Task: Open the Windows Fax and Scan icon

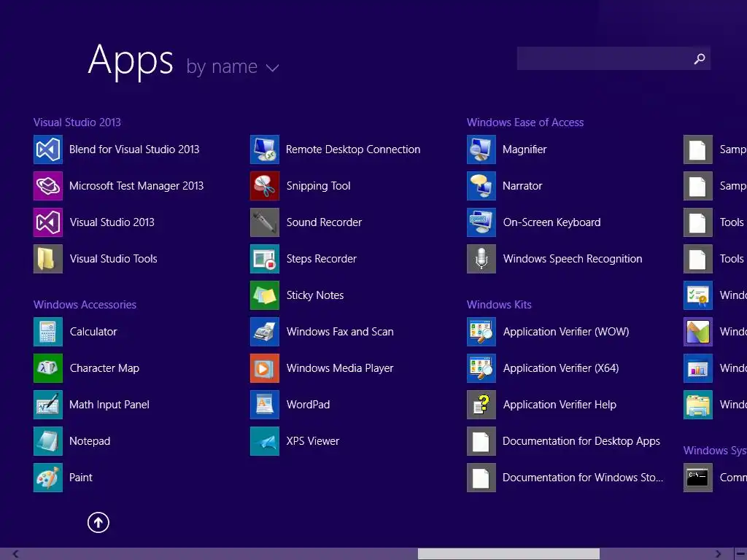Action: tap(264, 332)
